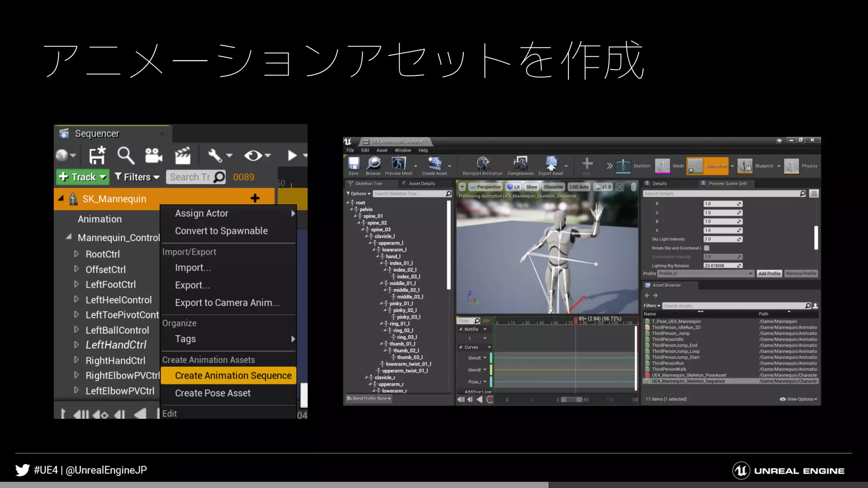Toggle Lit view mode in viewport

pos(513,187)
